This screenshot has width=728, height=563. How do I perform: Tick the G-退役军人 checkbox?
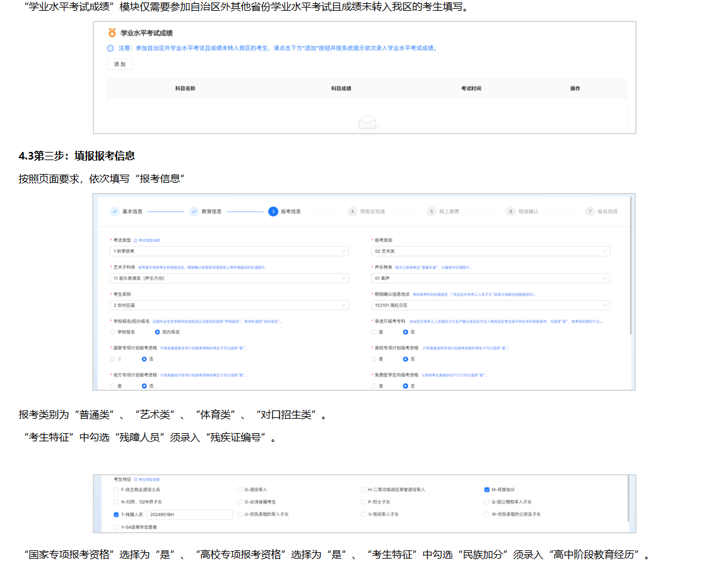[x=240, y=489]
